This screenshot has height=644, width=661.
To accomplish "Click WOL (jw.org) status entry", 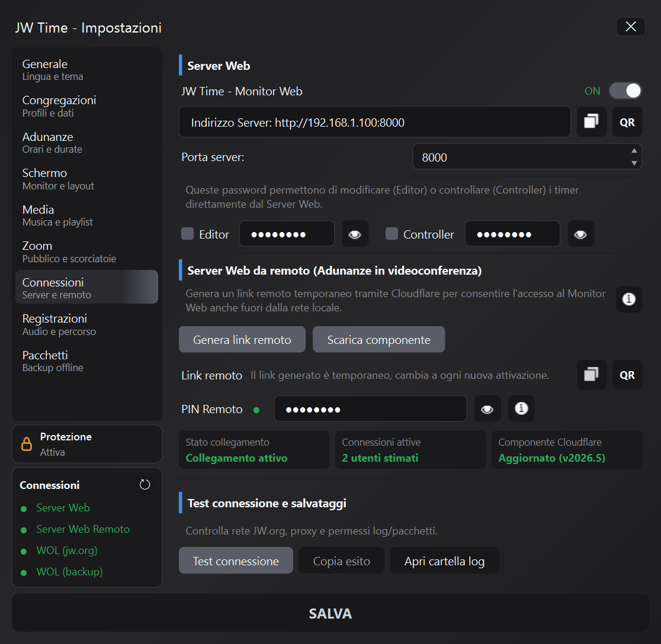I will pyautogui.click(x=66, y=550).
